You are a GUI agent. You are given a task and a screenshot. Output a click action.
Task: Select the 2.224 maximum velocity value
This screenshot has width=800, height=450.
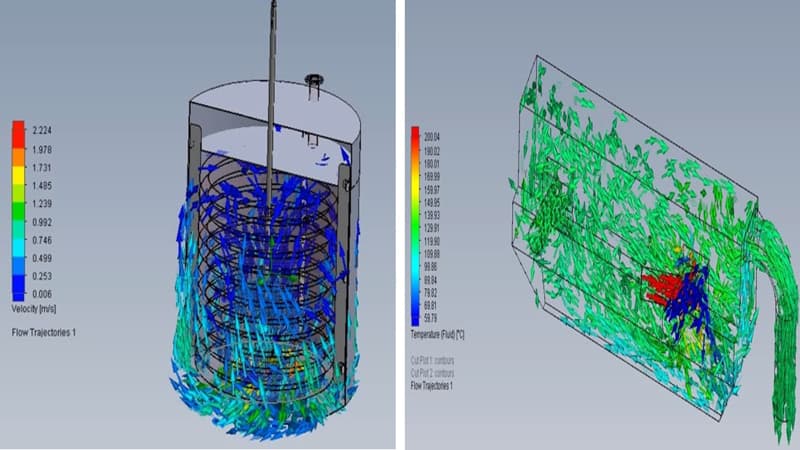[42, 131]
